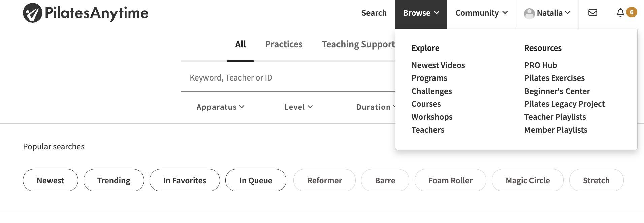Viewport: 644px width, 223px height.
Task: Toggle the Trending search chip
Action: [x=114, y=180]
